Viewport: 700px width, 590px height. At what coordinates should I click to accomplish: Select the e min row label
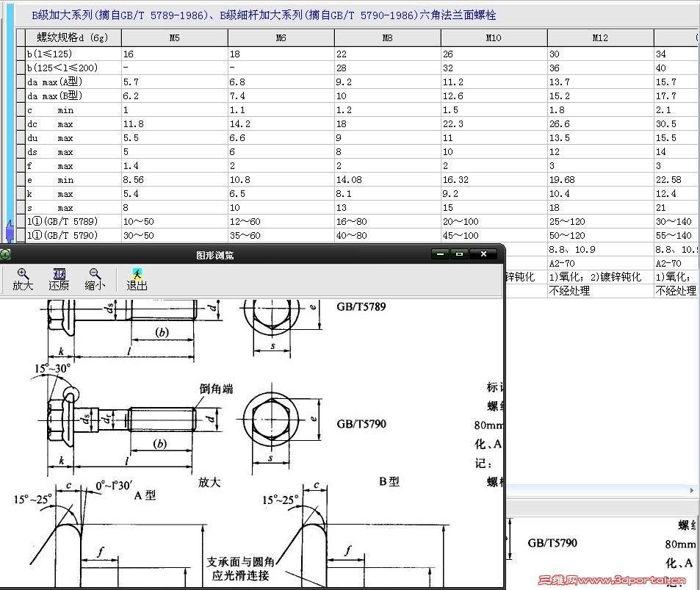click(x=73, y=179)
